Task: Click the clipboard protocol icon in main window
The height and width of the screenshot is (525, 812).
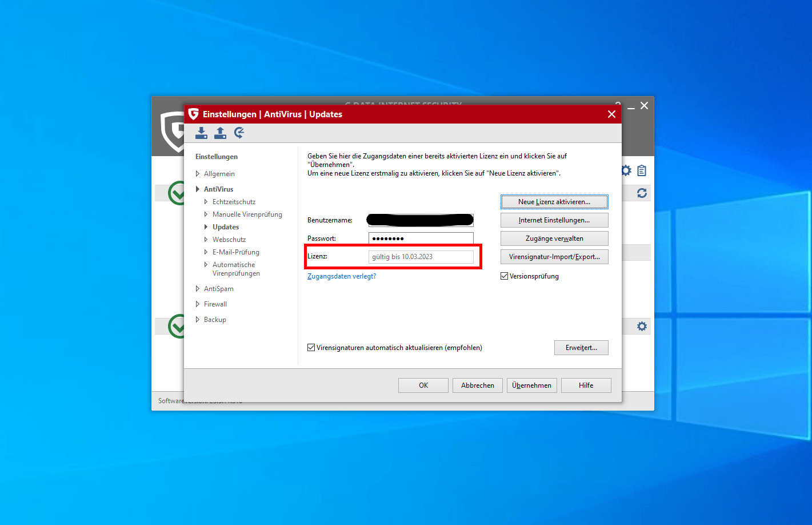Action: click(642, 170)
